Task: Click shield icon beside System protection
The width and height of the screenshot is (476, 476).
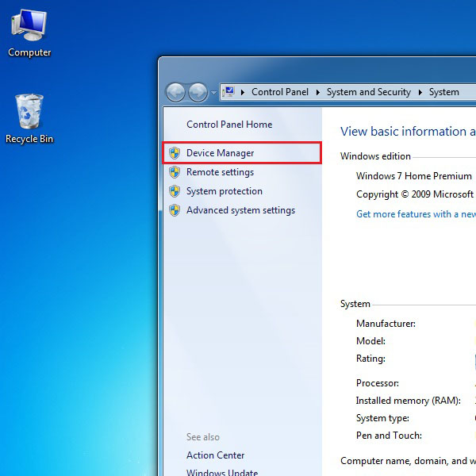Action: 175,191
